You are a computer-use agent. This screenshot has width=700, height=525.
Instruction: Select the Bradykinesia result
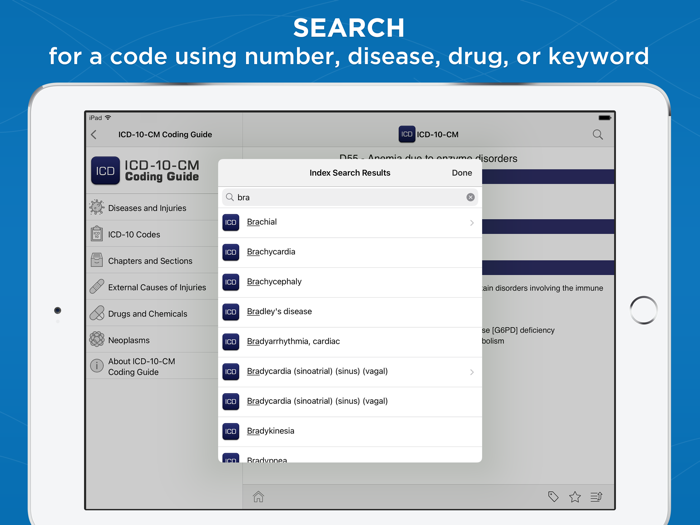tap(350, 431)
